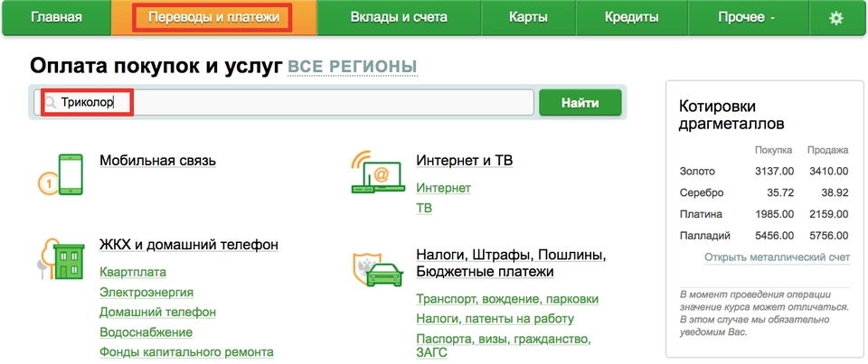
Task: Change region via ВСЕ РЕГИОНЫ link
Action: click(x=353, y=67)
